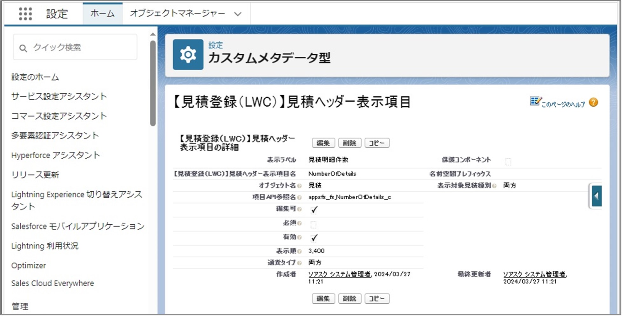
Task: Click the 表示対象見積種別 value 両方
Action: (x=510, y=185)
